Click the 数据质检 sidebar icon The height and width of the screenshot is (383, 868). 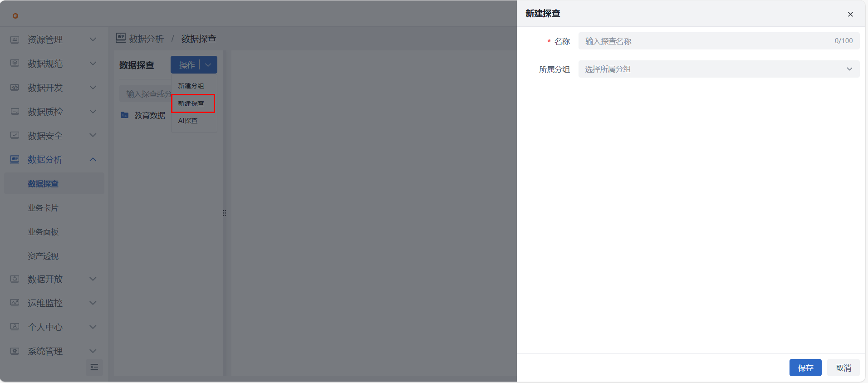pos(15,112)
